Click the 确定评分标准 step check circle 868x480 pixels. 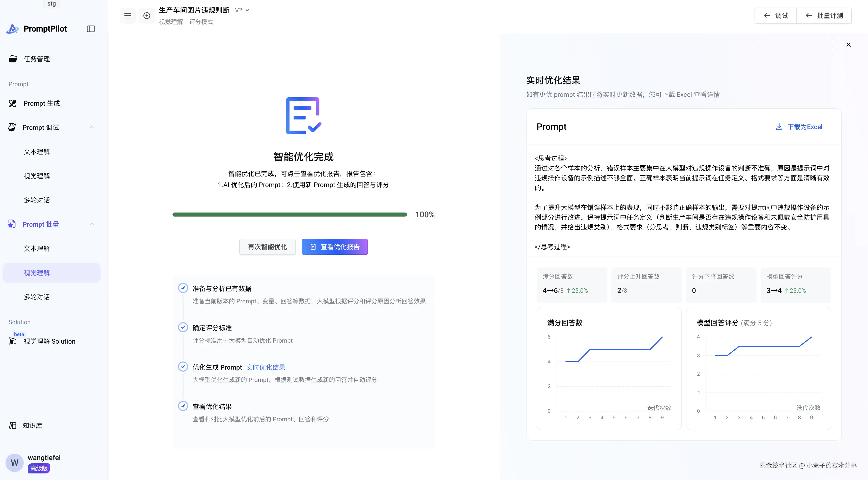[183, 327]
